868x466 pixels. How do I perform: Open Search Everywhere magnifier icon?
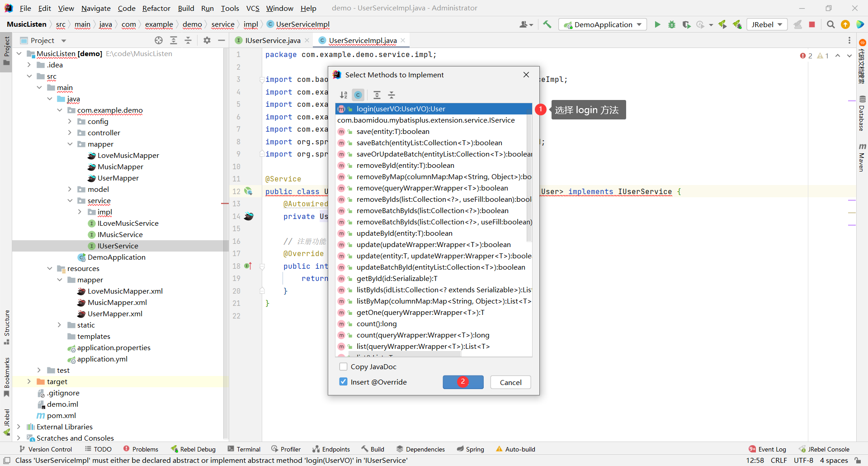830,24
